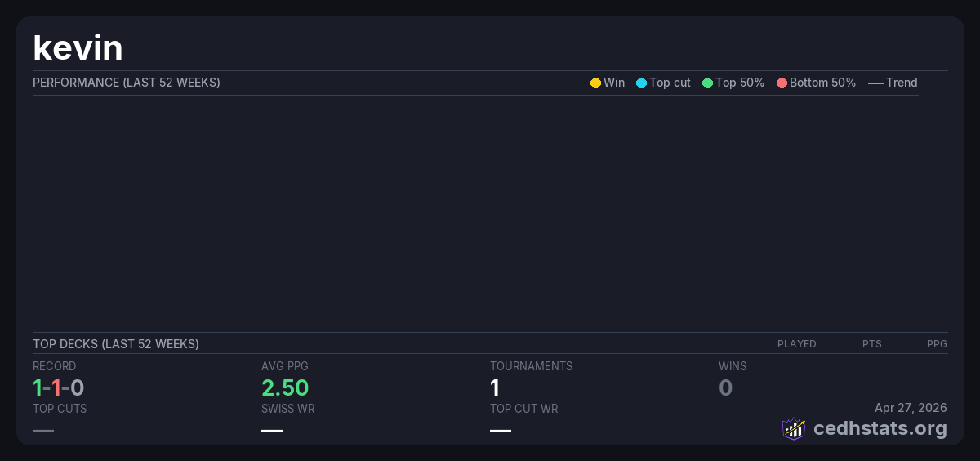
Task: Click the dash under SWISS WR
Action: point(272,431)
